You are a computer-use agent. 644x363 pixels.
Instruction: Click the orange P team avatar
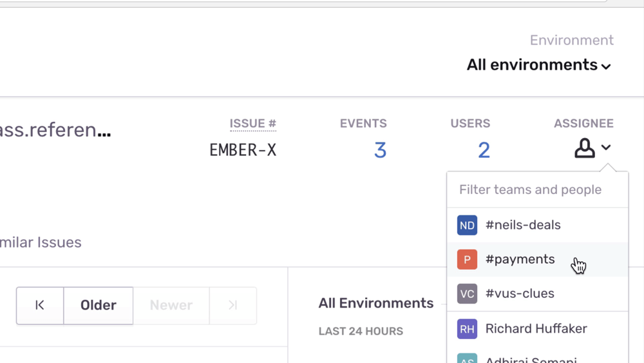(467, 259)
